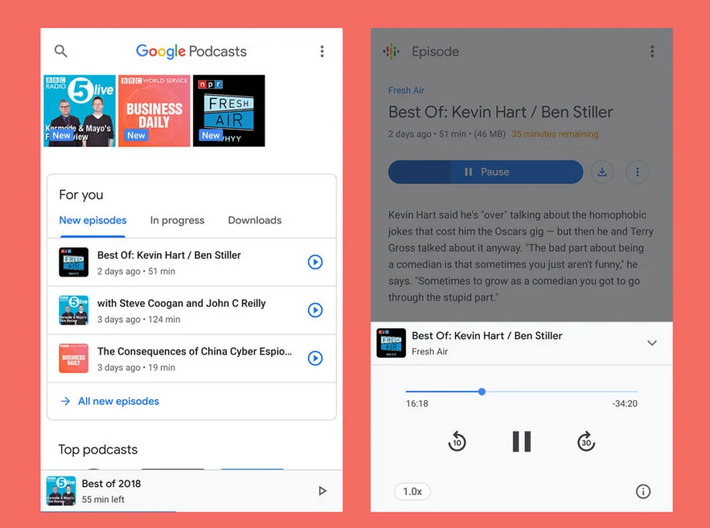Click the Google Podcasts logo on Episode screen
Viewport: 710px width, 528px height.
coord(391,52)
